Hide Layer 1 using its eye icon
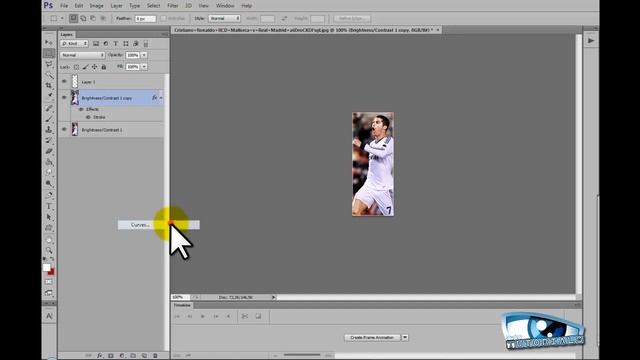The height and width of the screenshot is (360, 640). pos(64,82)
